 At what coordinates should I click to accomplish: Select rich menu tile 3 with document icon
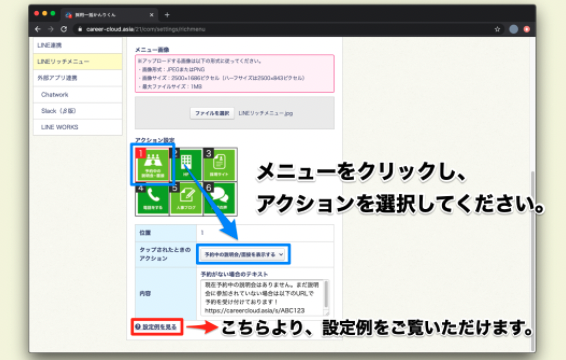220,164
